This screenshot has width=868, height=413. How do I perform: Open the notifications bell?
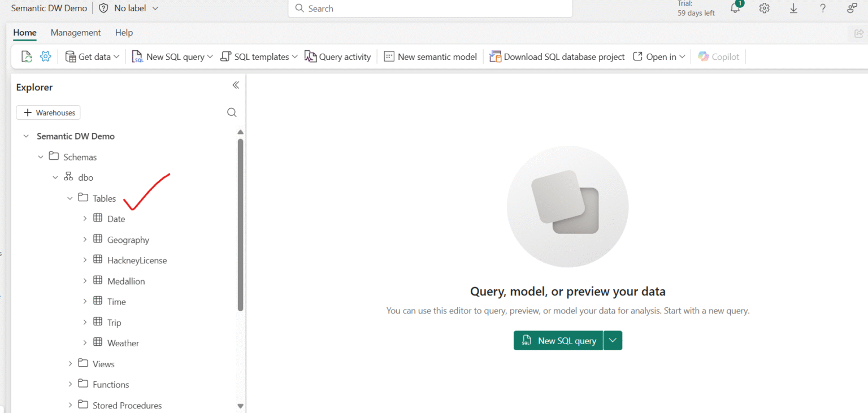735,8
